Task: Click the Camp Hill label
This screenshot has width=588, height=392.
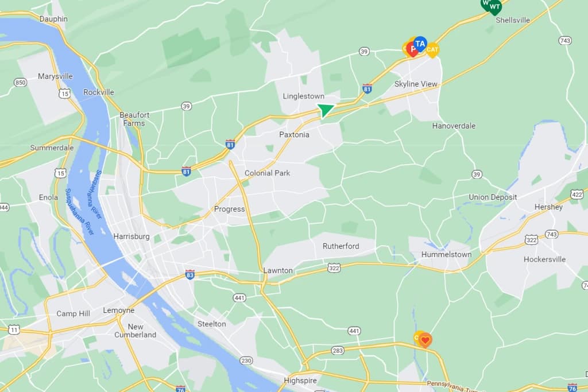Action: [73, 314]
